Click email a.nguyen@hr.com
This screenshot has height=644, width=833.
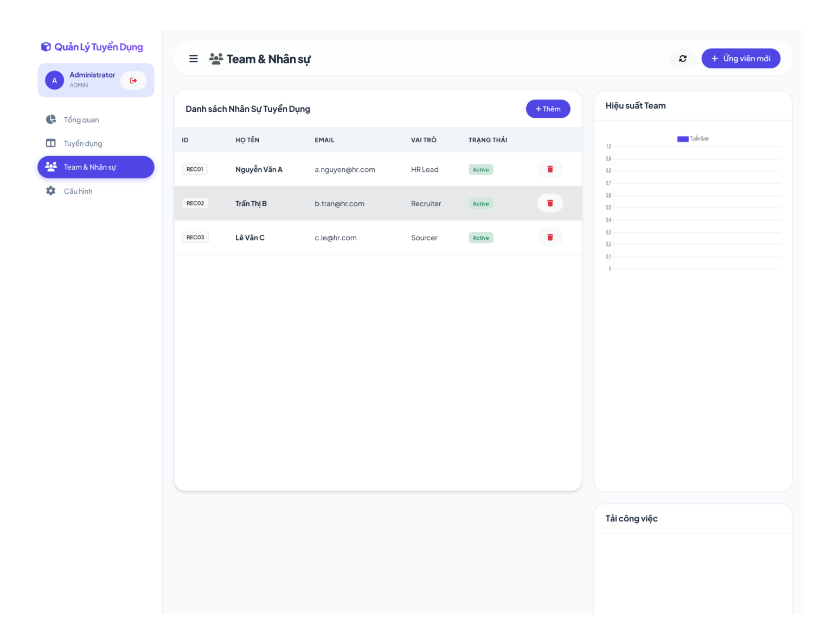[345, 170]
